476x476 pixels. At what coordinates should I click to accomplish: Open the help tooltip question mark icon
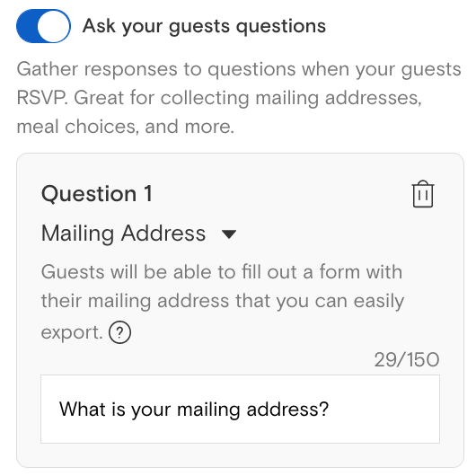coord(119,332)
